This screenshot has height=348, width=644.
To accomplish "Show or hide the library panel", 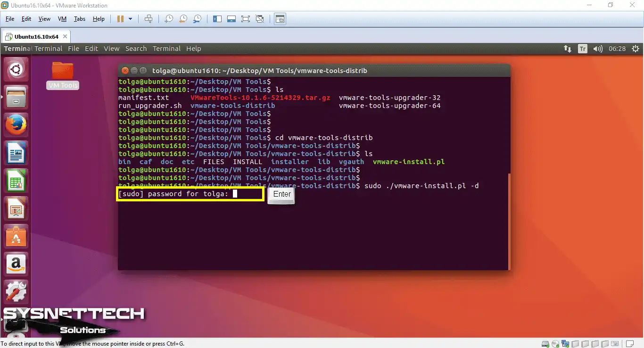I will [x=217, y=18].
